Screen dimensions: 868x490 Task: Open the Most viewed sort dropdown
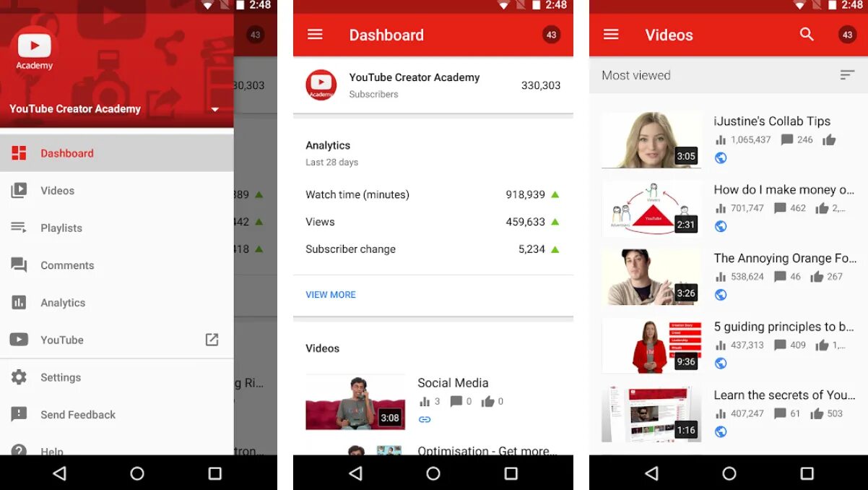click(635, 74)
